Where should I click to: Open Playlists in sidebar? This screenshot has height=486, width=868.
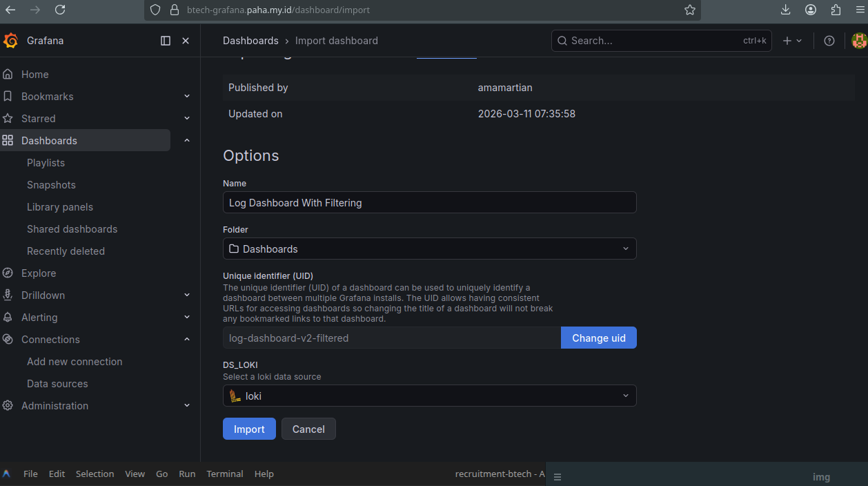tap(46, 162)
